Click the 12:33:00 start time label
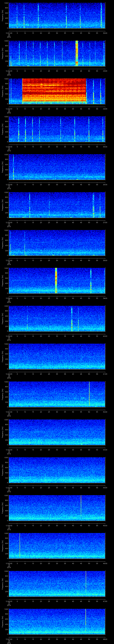 pyautogui.click(x=9, y=109)
